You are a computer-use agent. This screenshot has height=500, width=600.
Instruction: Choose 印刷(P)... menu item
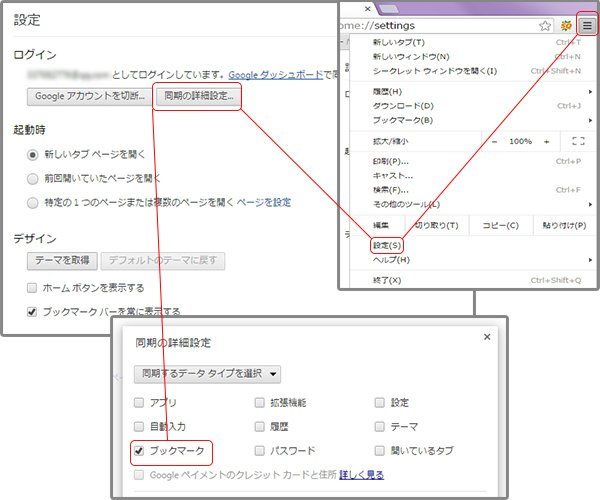tap(473, 161)
